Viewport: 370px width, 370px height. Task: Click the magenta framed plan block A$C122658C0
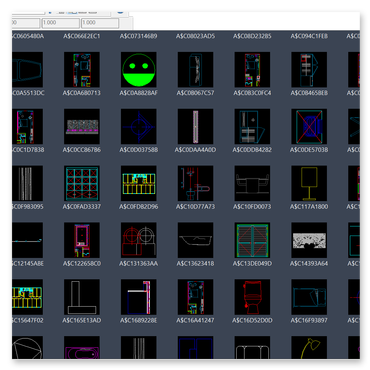pos(82,240)
